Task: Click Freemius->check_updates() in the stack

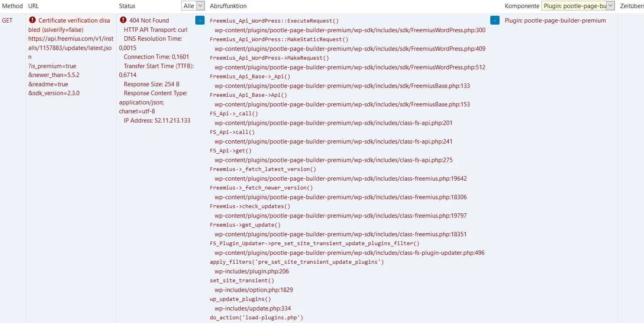Action: 250,206
